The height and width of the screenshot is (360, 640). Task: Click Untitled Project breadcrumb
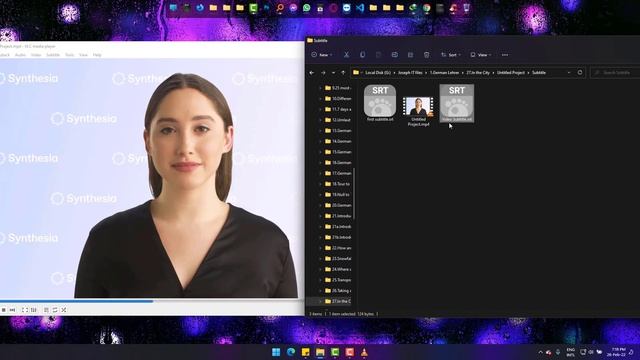511,73
